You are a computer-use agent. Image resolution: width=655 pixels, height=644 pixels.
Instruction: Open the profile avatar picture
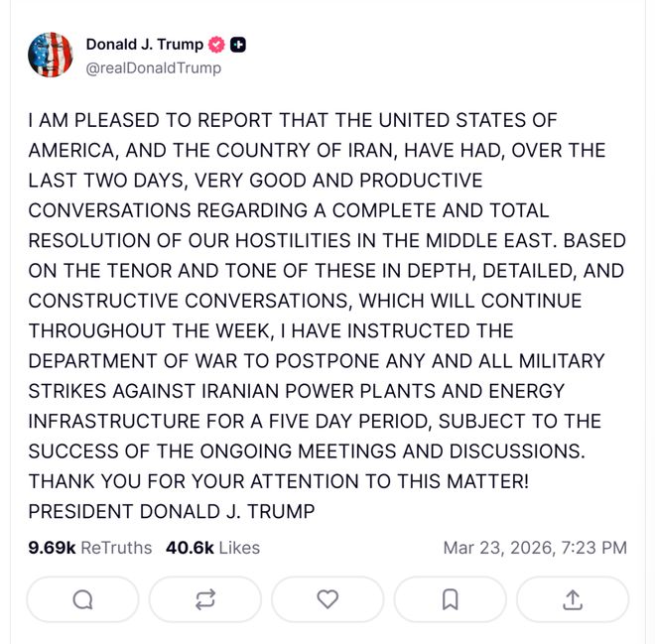pyautogui.click(x=51, y=56)
